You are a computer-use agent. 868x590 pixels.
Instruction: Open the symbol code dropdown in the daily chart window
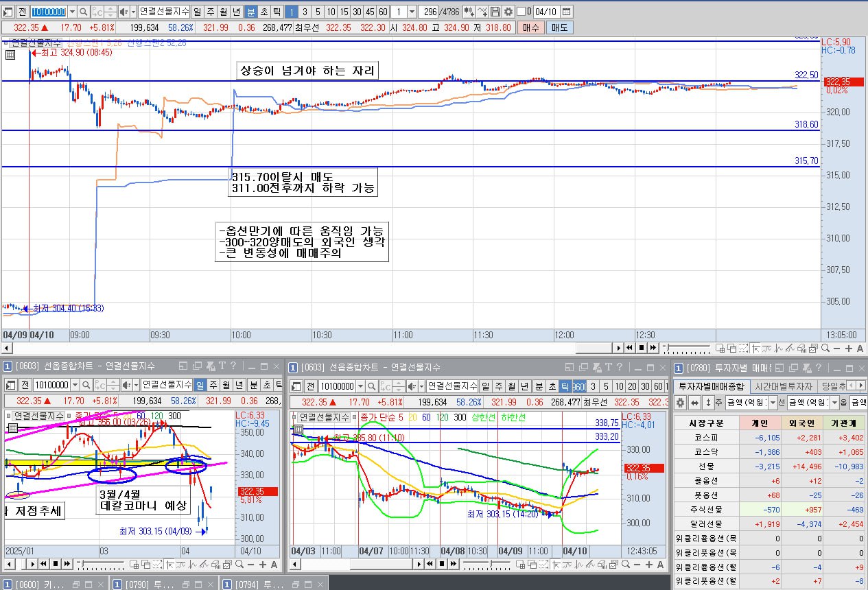75,385
